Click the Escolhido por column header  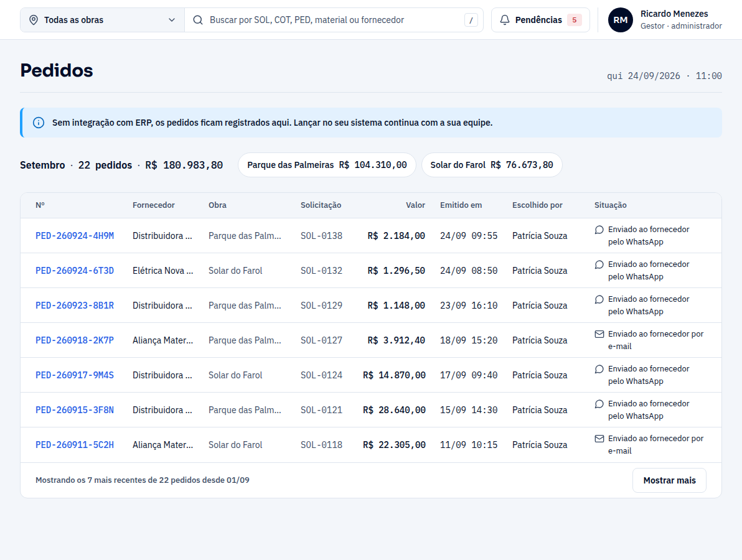pos(537,205)
